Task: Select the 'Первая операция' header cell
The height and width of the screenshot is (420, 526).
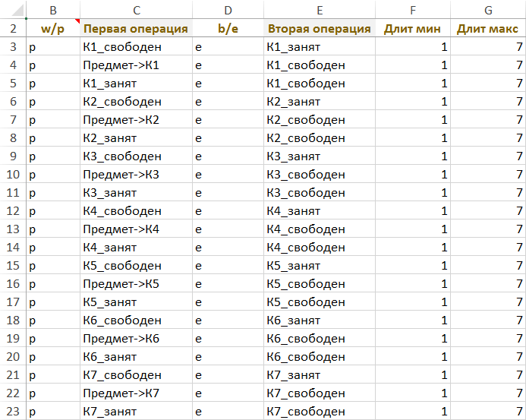Action: tap(136, 29)
